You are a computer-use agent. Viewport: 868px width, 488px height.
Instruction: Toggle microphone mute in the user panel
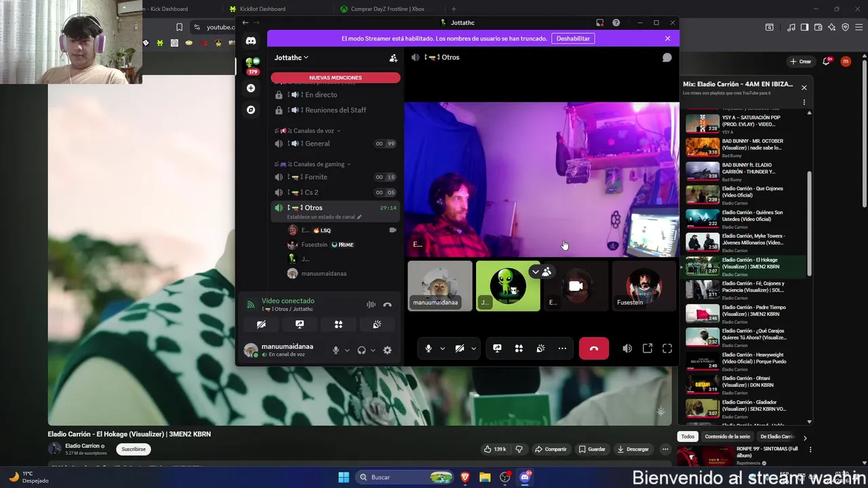tap(336, 350)
